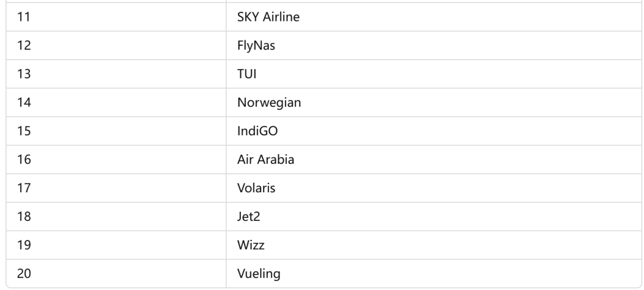Select the FlyNas table cell

coord(434,45)
